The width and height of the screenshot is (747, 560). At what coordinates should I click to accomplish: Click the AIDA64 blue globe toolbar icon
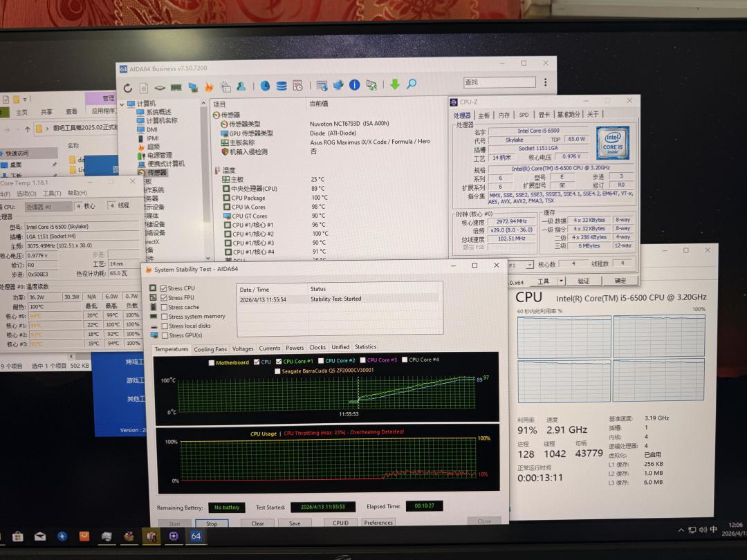[x=265, y=86]
